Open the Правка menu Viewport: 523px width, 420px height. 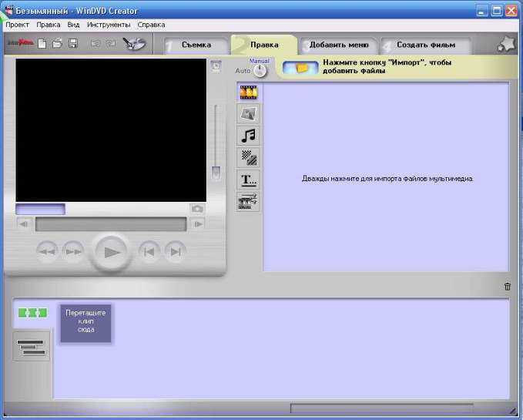click(49, 25)
